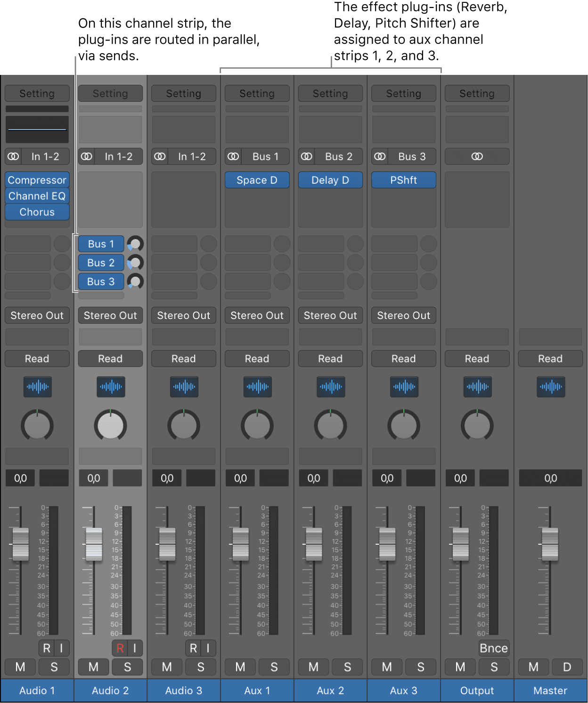Click the Bus 2 send level knob
This screenshot has height=703, width=588.
(x=135, y=262)
